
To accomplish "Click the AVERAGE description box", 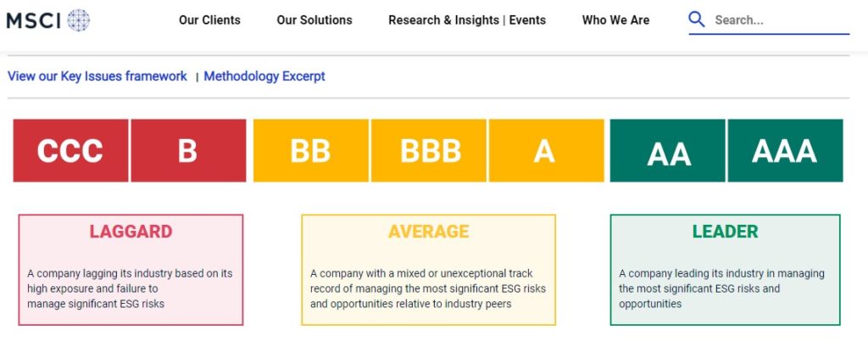I will (x=428, y=270).
